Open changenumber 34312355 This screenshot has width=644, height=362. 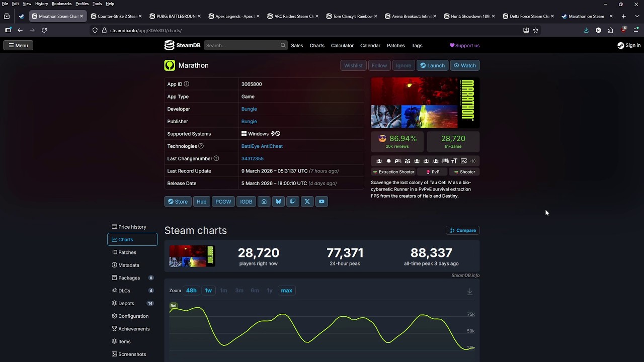(252, 158)
